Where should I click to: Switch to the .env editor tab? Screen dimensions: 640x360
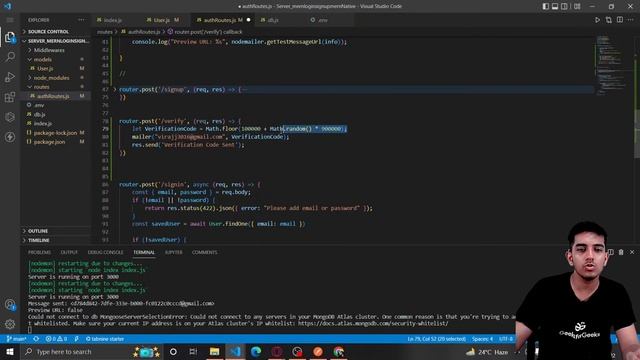(322, 20)
